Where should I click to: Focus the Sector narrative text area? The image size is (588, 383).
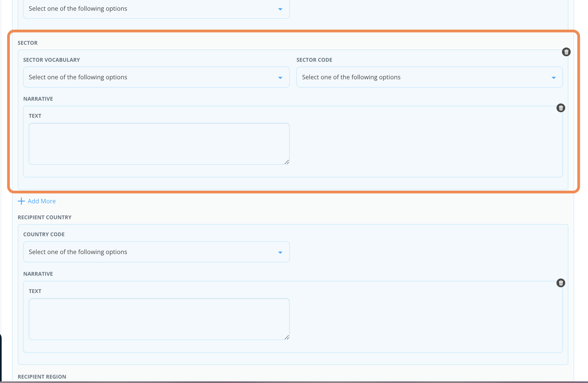(159, 144)
